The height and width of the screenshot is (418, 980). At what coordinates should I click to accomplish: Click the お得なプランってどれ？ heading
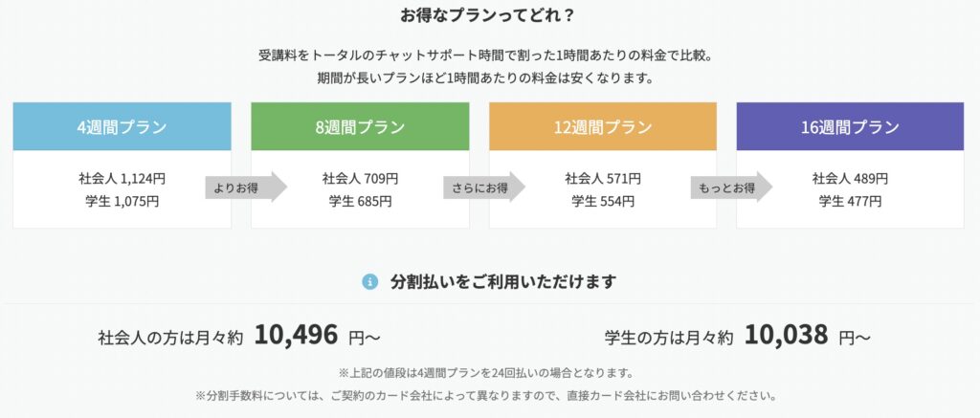tap(487, 15)
